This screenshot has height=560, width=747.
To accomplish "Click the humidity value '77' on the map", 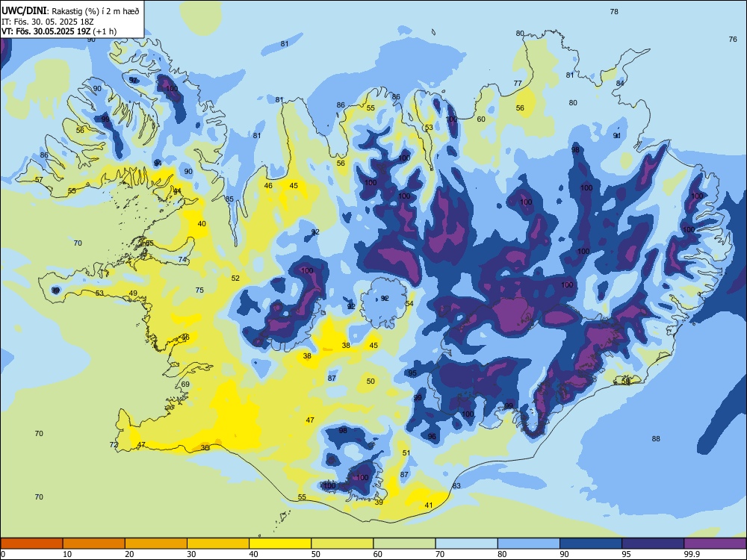I will tap(518, 83).
